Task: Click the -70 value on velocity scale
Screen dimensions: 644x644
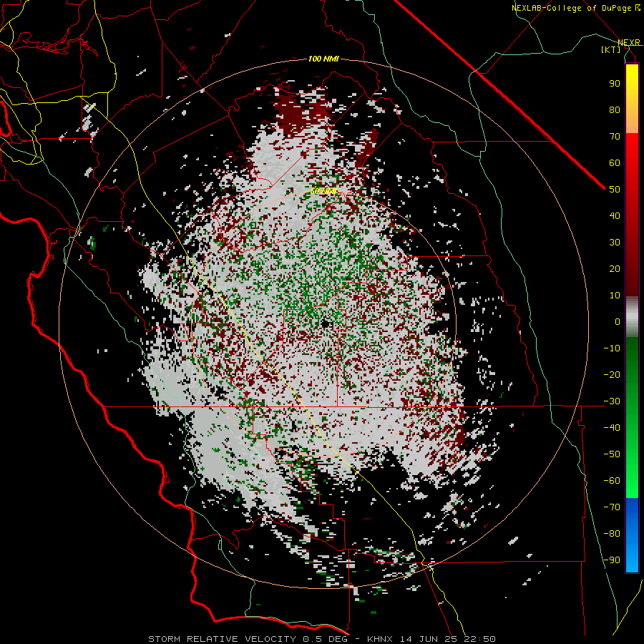Action: (612, 507)
